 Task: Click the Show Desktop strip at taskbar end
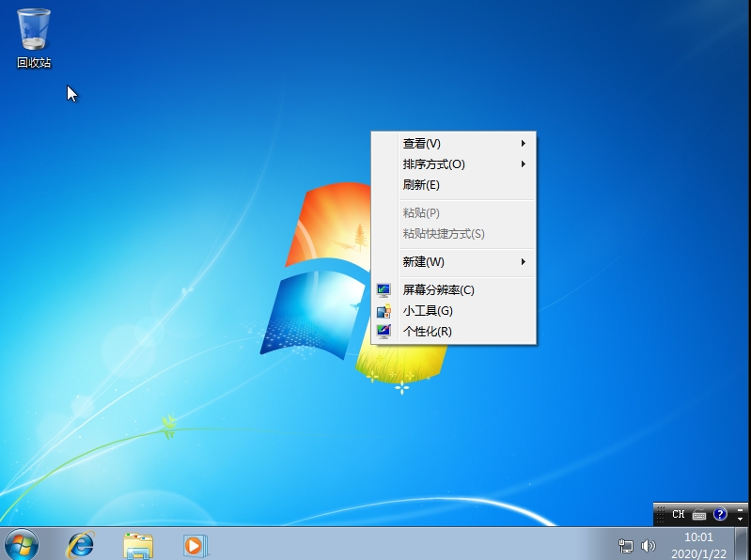[x=742, y=544]
